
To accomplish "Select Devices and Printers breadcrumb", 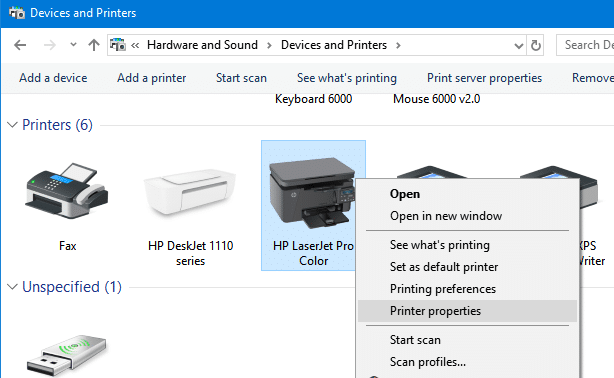I will [x=334, y=45].
